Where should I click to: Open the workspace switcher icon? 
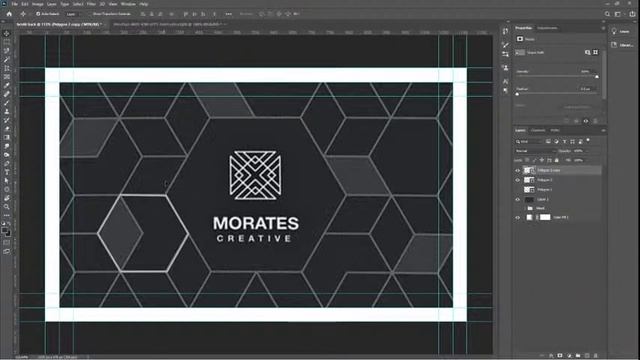618,14
